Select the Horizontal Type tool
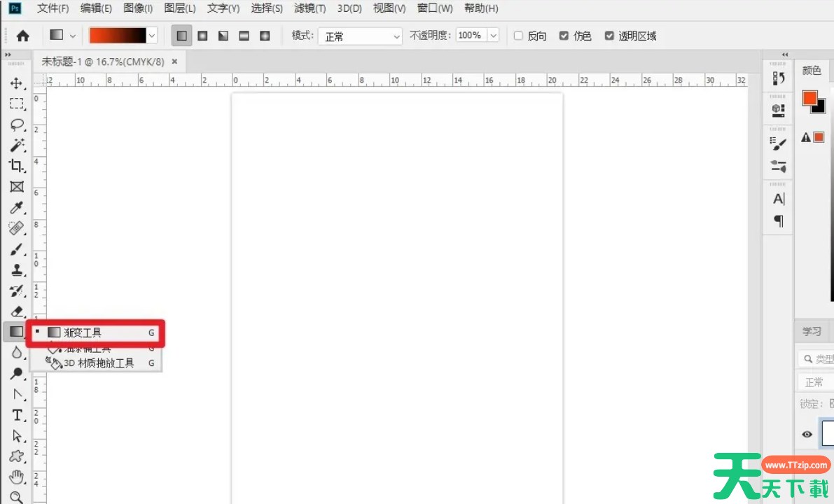Image resolution: width=834 pixels, height=504 pixels. pyautogui.click(x=16, y=415)
